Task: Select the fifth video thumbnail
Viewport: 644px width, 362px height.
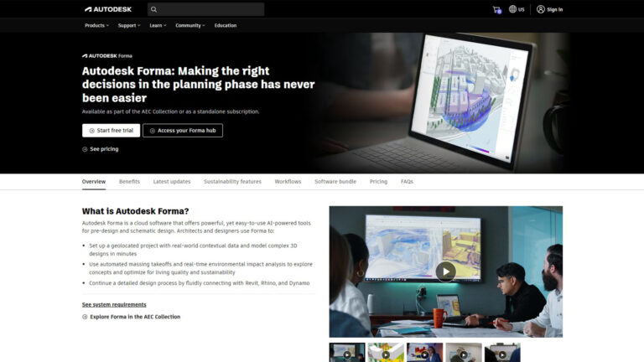Action: point(502,353)
